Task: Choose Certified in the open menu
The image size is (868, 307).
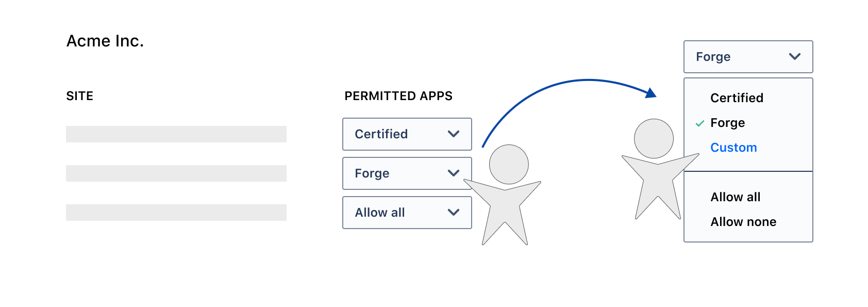Action: (x=737, y=98)
